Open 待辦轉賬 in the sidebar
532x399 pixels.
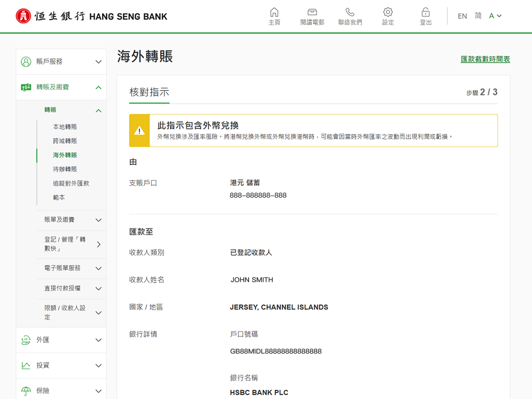(x=65, y=170)
